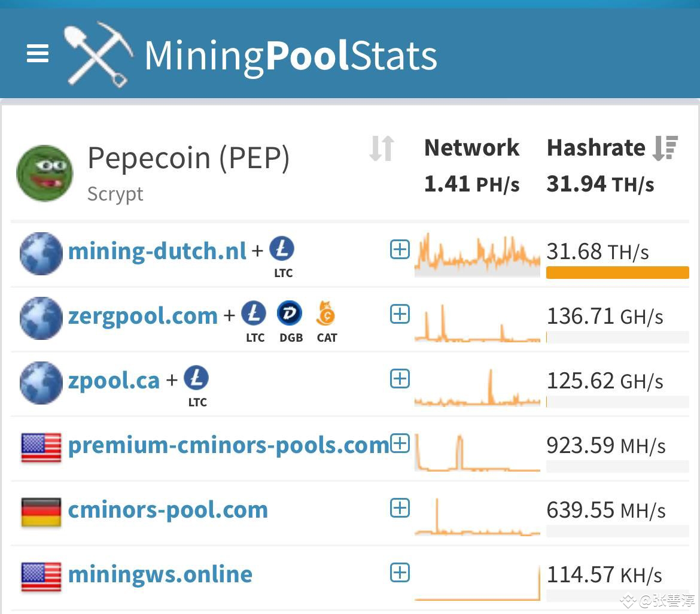Click the orange hashrate bar under mining-dutch.nl

(x=617, y=272)
